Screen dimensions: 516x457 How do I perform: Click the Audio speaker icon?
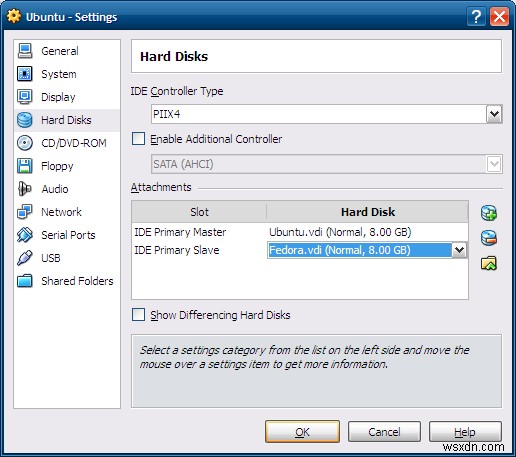pyautogui.click(x=25, y=189)
